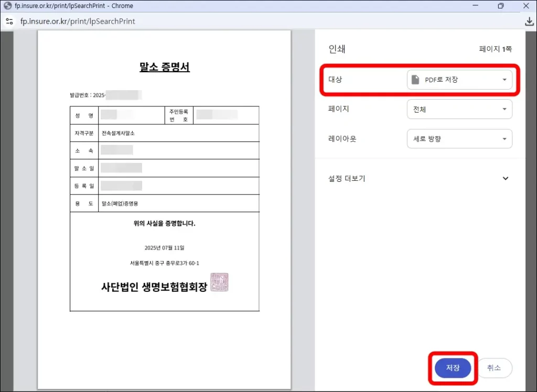The height and width of the screenshot is (392, 537).
Task: Click the 자격구분 table label
Action: pyautogui.click(x=84, y=133)
